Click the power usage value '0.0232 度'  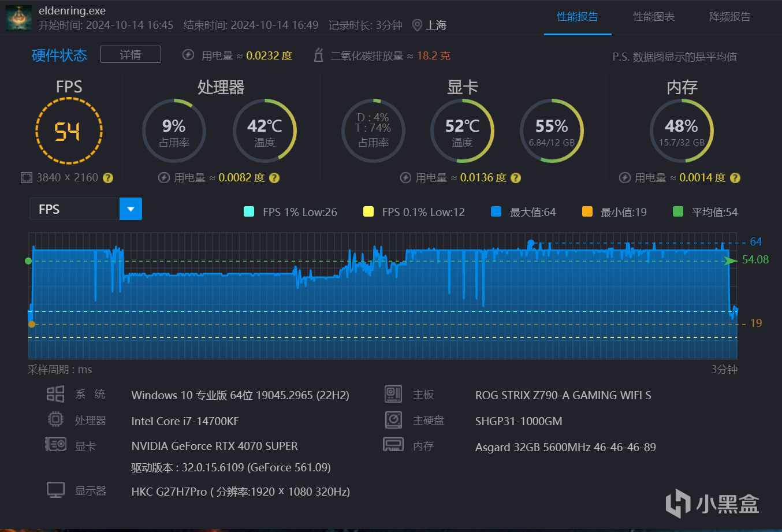pos(269,55)
